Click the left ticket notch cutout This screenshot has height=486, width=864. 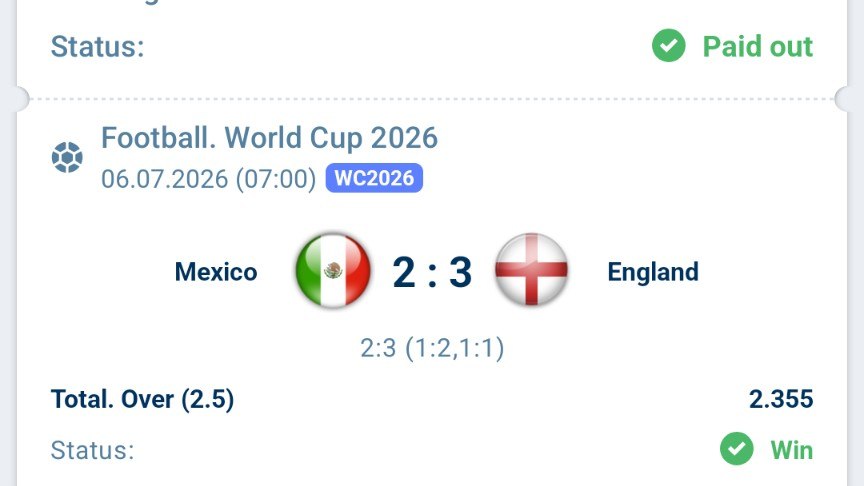tap(23, 99)
